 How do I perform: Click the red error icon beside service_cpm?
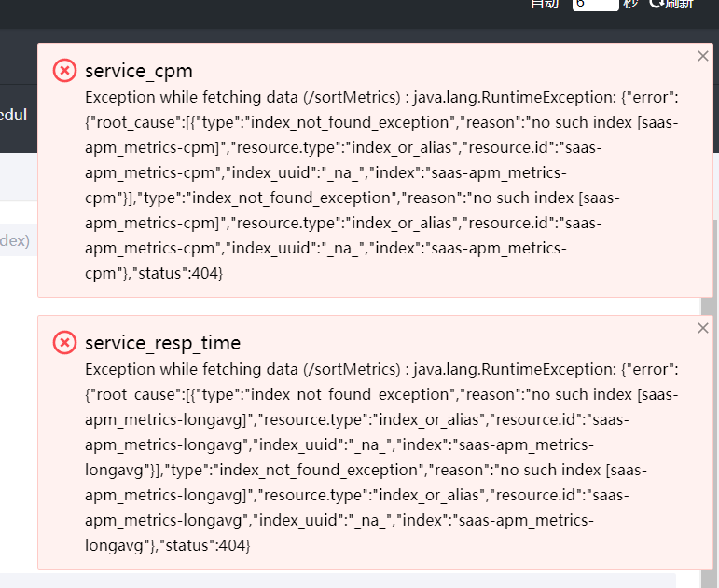point(64,71)
